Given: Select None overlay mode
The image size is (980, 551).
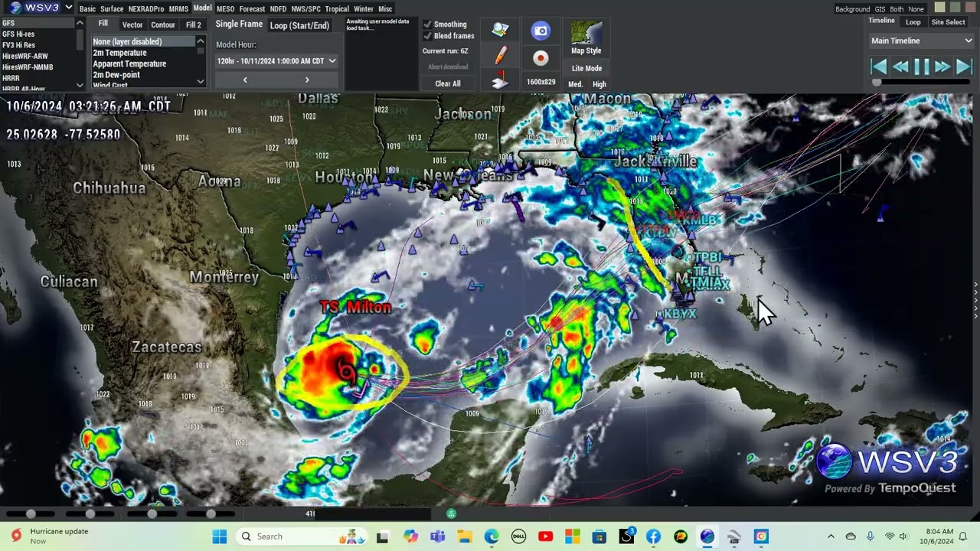Looking at the screenshot, I should 916,9.
